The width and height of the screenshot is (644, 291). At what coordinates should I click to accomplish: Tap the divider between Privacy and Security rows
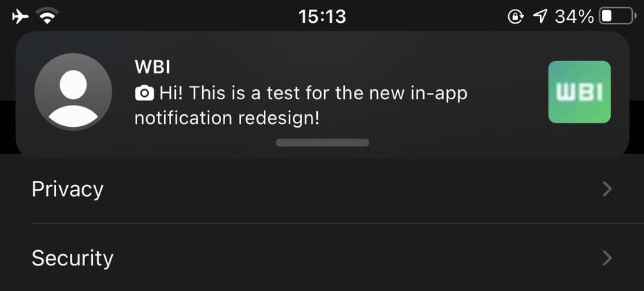click(338, 223)
